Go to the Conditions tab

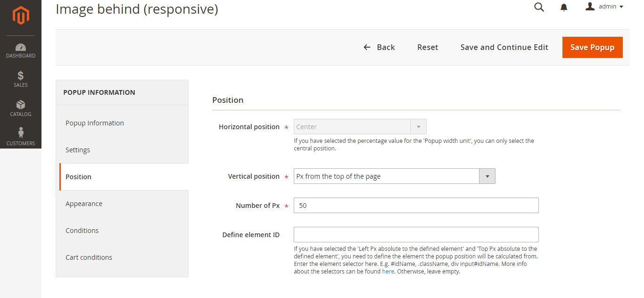pos(82,231)
